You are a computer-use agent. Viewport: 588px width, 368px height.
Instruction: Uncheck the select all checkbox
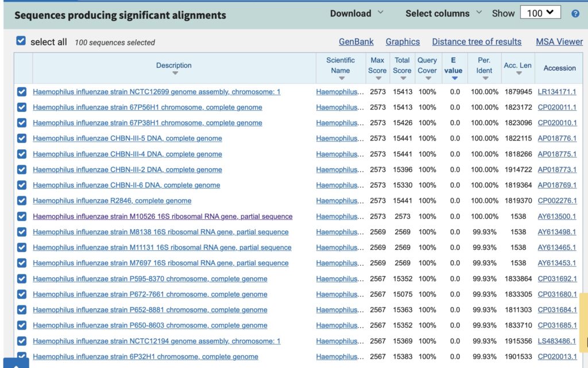[x=21, y=41]
